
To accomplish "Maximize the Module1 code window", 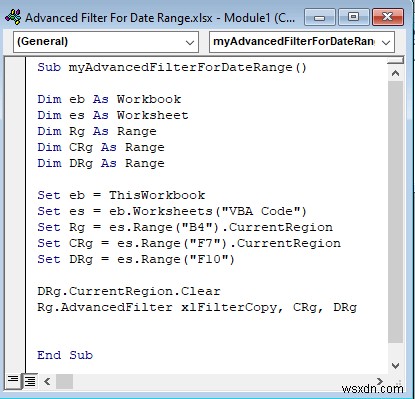I will 353,17.
